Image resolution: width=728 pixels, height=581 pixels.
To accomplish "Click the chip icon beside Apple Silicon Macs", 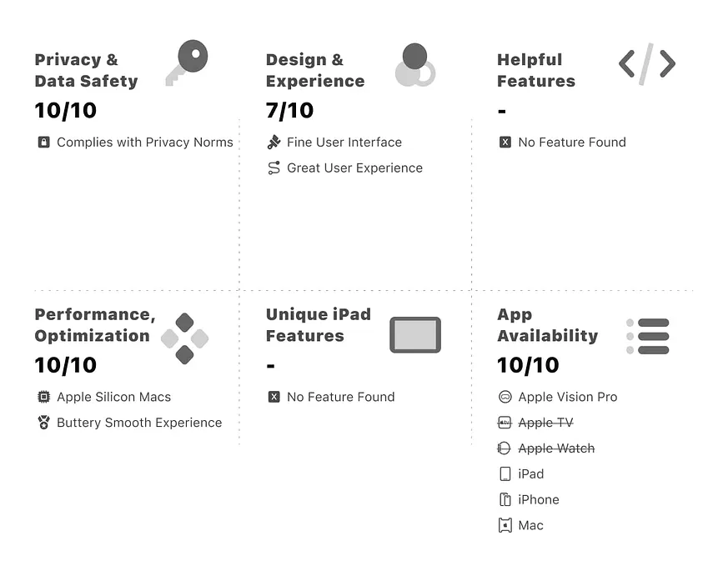I will pyautogui.click(x=43, y=397).
